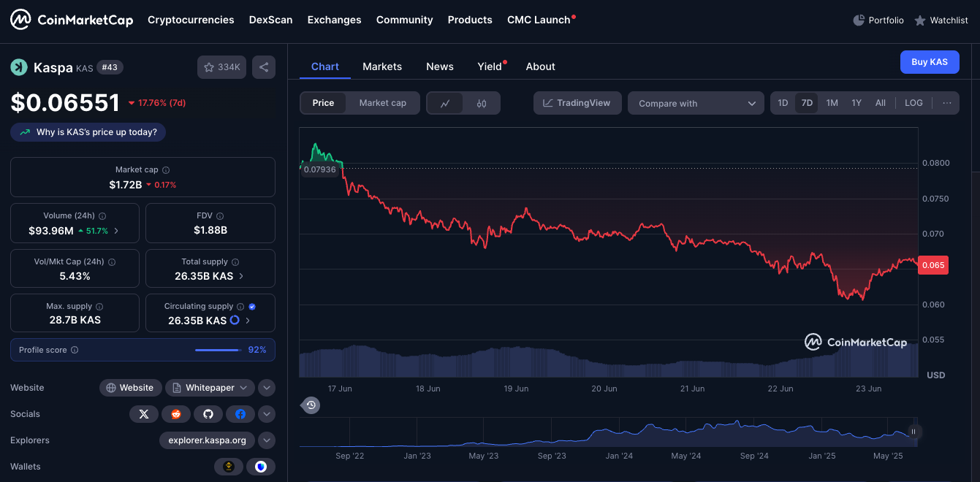This screenshot has height=482, width=980.
Task: Select the line chart type
Action: pos(445,104)
